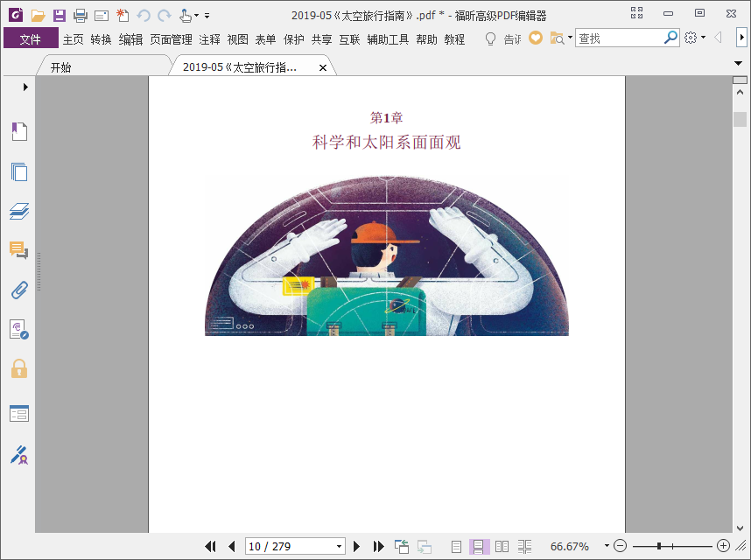Undo the last action
751x560 pixels.
pyautogui.click(x=144, y=16)
